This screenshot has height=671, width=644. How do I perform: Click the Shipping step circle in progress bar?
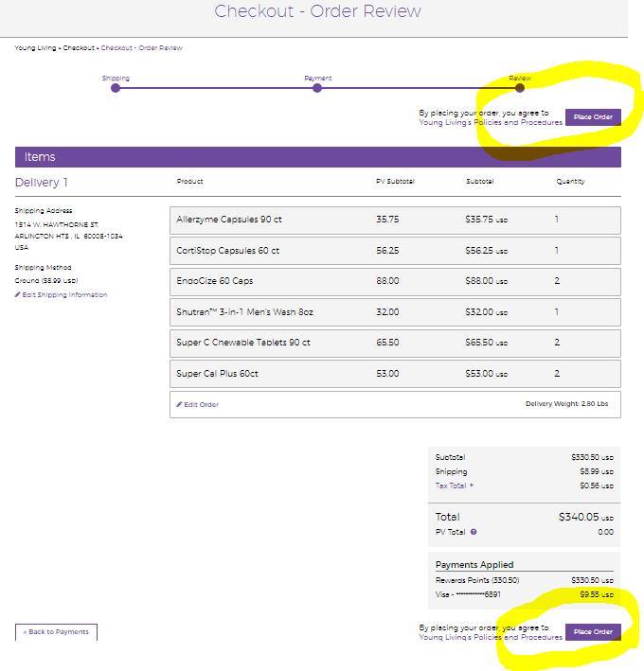point(116,88)
